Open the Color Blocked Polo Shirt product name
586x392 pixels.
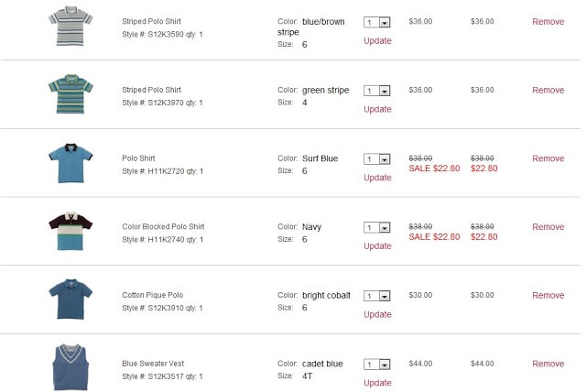click(x=163, y=226)
